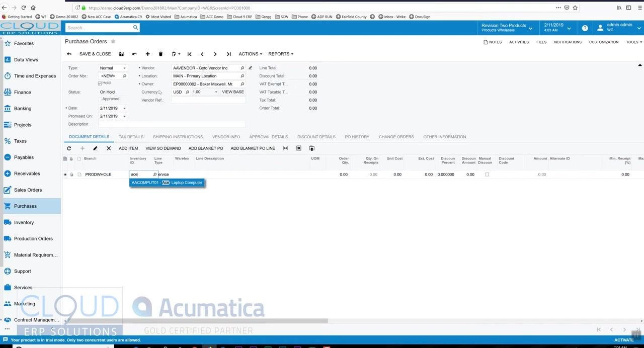Click Add Blanket PO
The height and width of the screenshot is (348, 644).
pyautogui.click(x=206, y=148)
